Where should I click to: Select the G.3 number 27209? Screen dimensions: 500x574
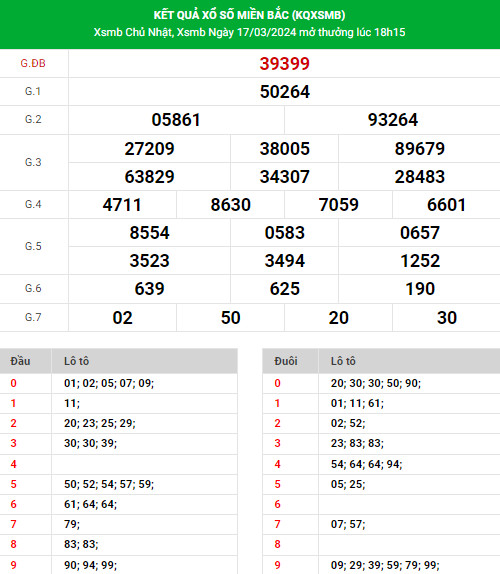(149, 149)
